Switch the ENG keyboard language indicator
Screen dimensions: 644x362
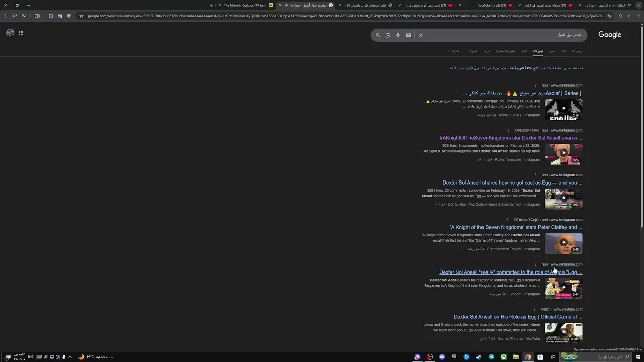31,357
